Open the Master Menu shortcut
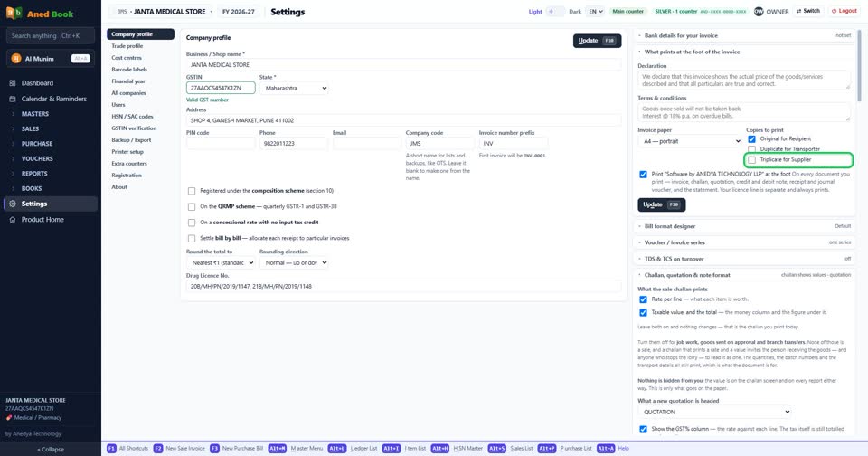This screenshot has width=868, height=456. 296,448
